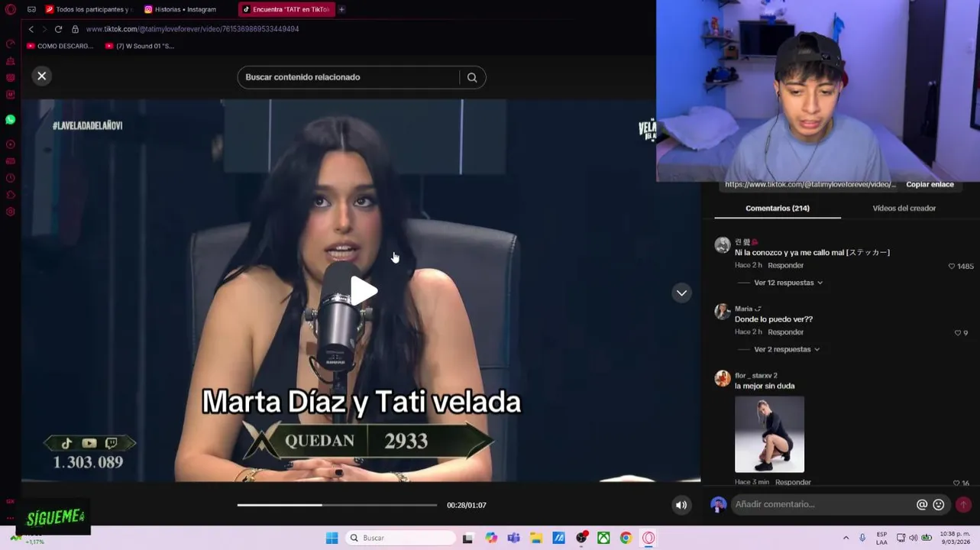Open 'COMO DESCARG...' bookmark
980x550 pixels.
(x=60, y=46)
